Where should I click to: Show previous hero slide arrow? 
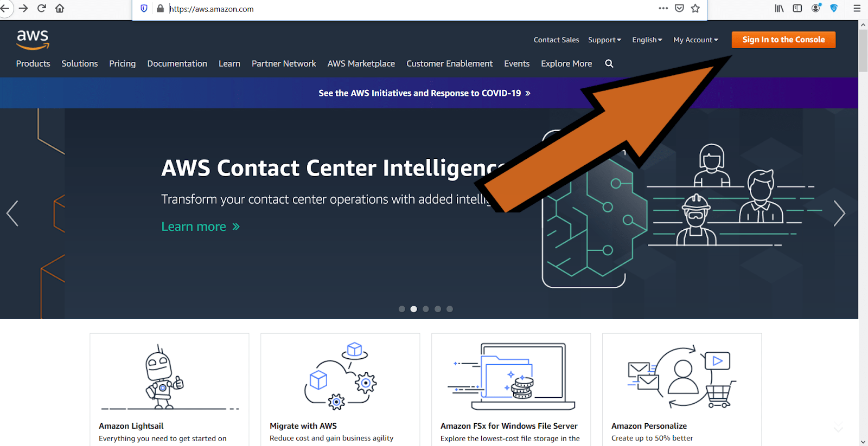pos(12,213)
